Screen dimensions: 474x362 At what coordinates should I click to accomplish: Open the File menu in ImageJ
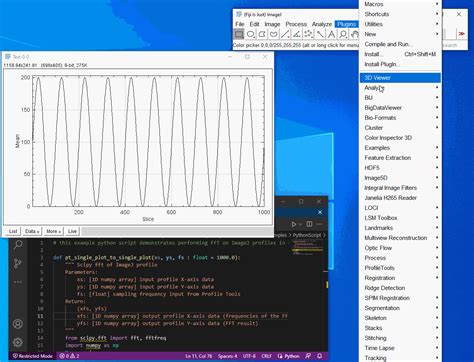pos(240,24)
